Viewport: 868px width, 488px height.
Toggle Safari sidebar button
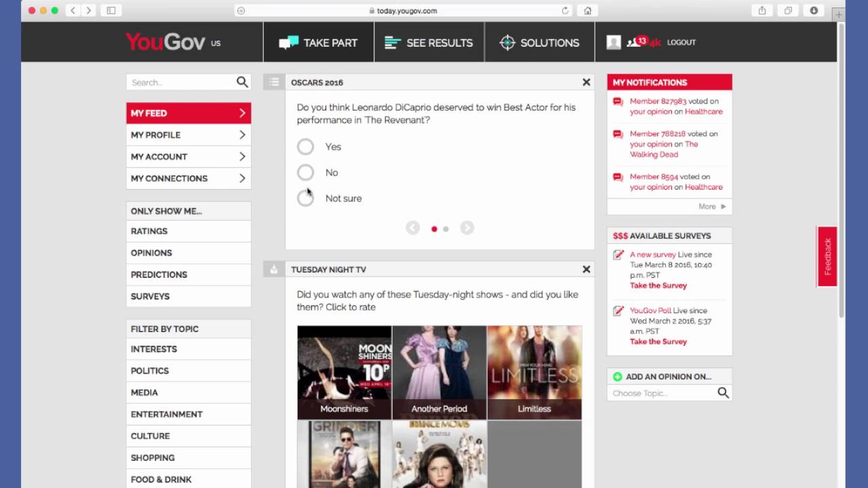[x=111, y=10]
